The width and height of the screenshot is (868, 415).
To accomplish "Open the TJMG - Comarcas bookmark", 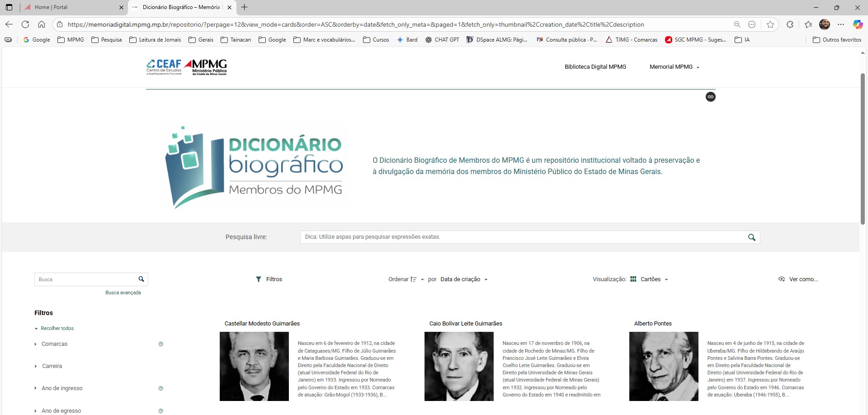I will click(632, 40).
